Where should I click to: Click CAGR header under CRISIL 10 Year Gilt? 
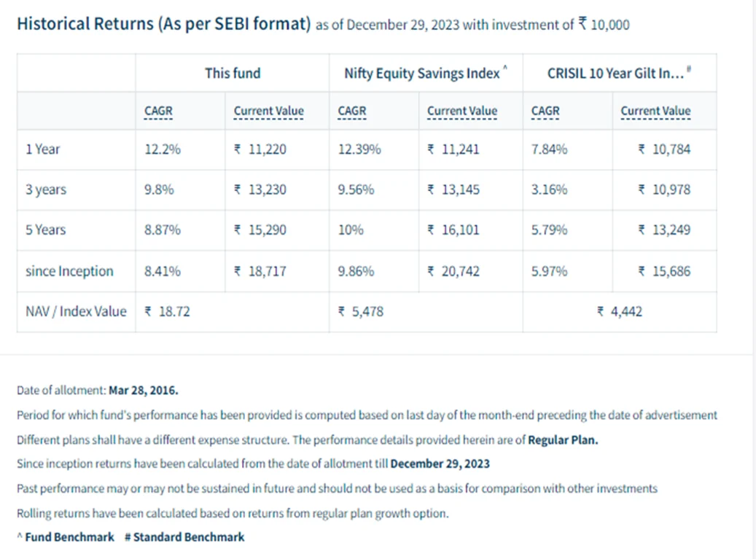[545, 111]
